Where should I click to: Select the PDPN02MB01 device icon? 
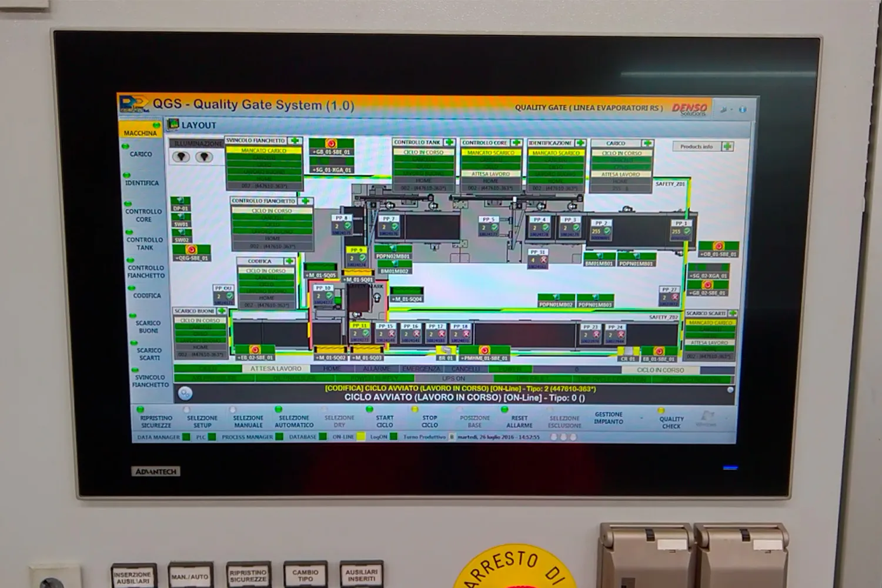click(x=393, y=249)
